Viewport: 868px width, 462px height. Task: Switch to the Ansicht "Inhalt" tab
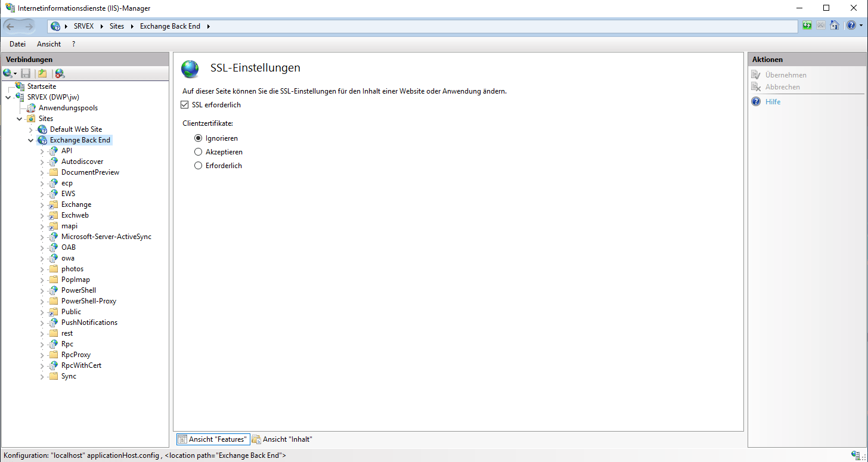click(x=282, y=439)
